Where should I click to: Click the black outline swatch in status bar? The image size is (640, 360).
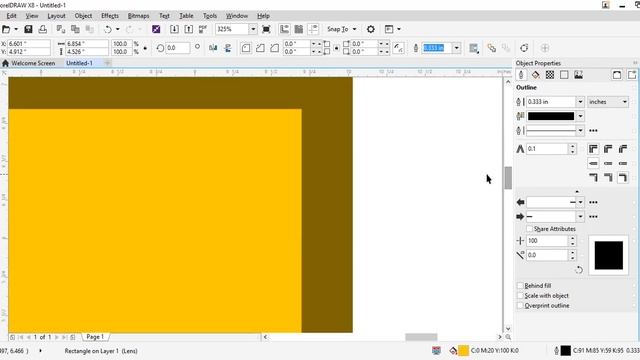click(x=565, y=351)
